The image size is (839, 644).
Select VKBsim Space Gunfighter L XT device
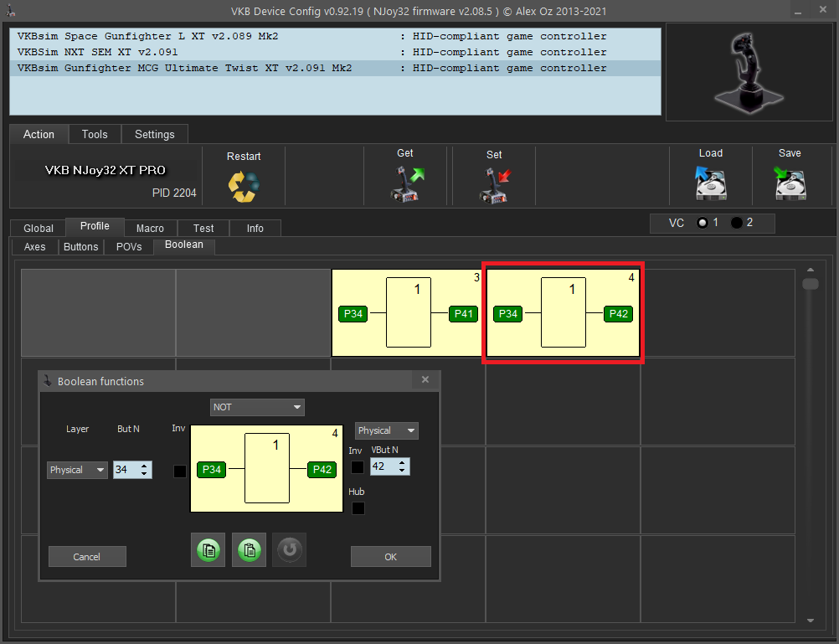336,36
